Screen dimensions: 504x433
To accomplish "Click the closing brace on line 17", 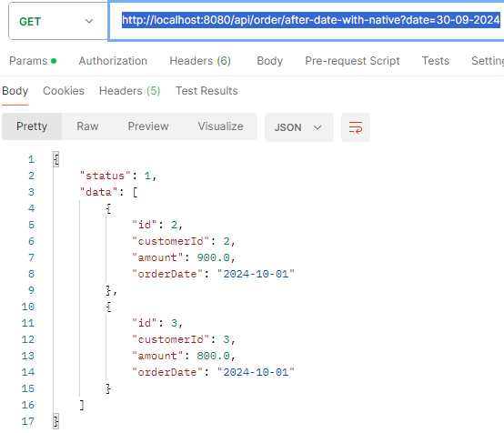I will (x=56, y=421).
